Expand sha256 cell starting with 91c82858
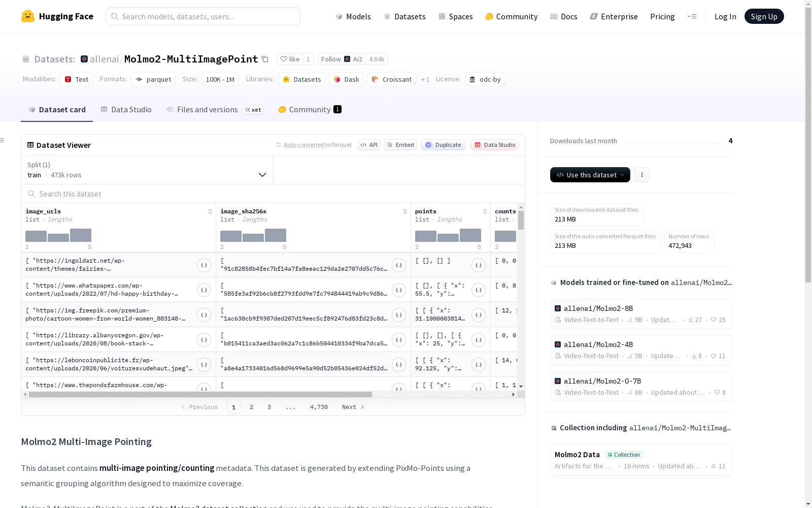This screenshot has width=812, height=508. point(399,265)
